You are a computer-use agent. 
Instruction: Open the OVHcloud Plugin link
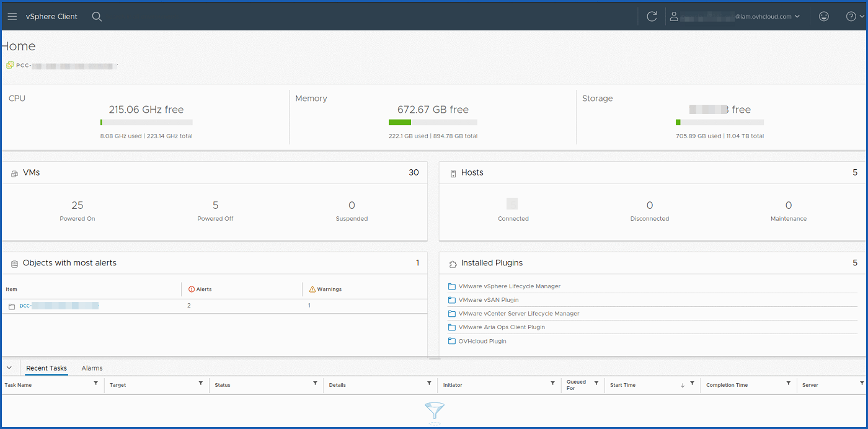pyautogui.click(x=481, y=341)
